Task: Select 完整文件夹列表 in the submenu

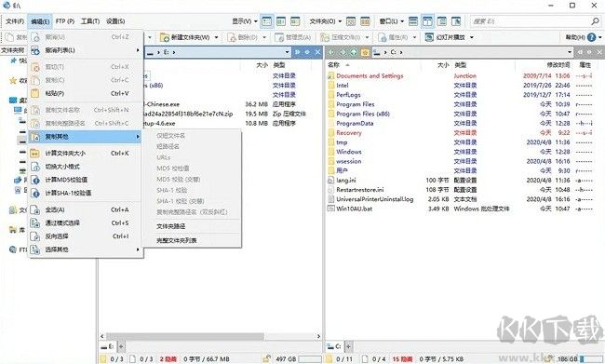Action: point(192,240)
